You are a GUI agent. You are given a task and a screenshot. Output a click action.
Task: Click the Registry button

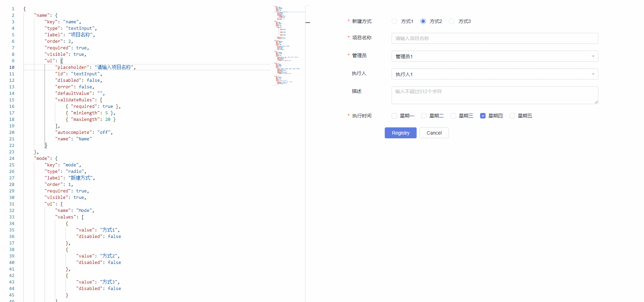[401, 133]
